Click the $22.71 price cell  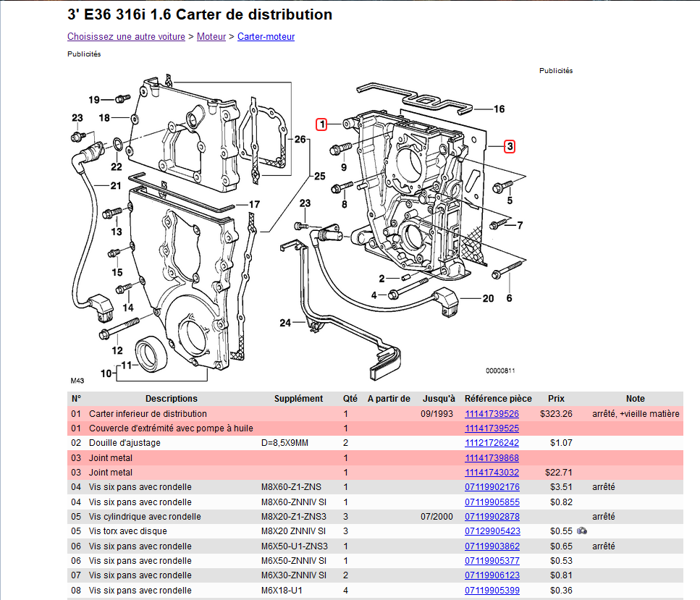pyautogui.click(x=559, y=473)
